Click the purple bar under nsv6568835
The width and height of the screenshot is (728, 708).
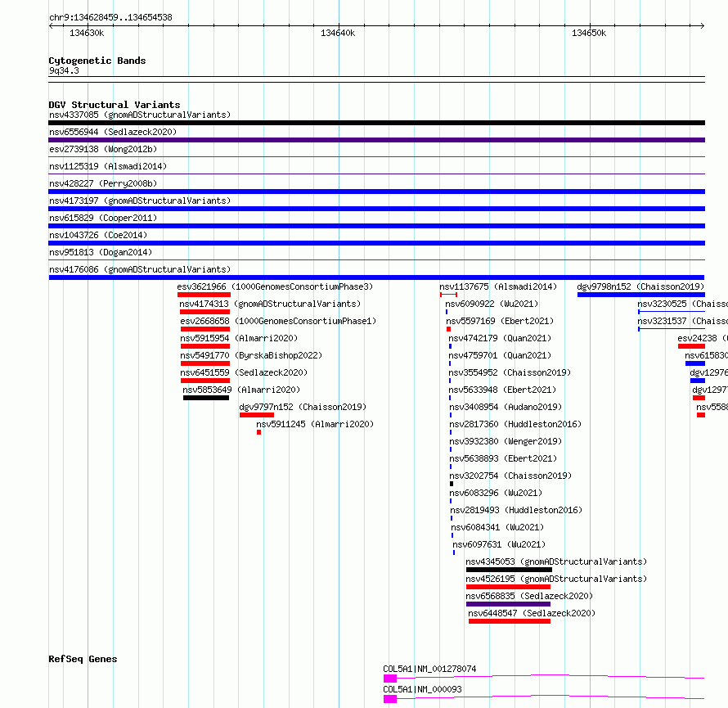tap(509, 604)
